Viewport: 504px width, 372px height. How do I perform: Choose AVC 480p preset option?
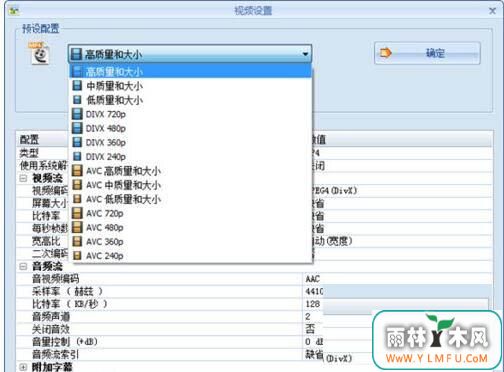tap(192, 228)
